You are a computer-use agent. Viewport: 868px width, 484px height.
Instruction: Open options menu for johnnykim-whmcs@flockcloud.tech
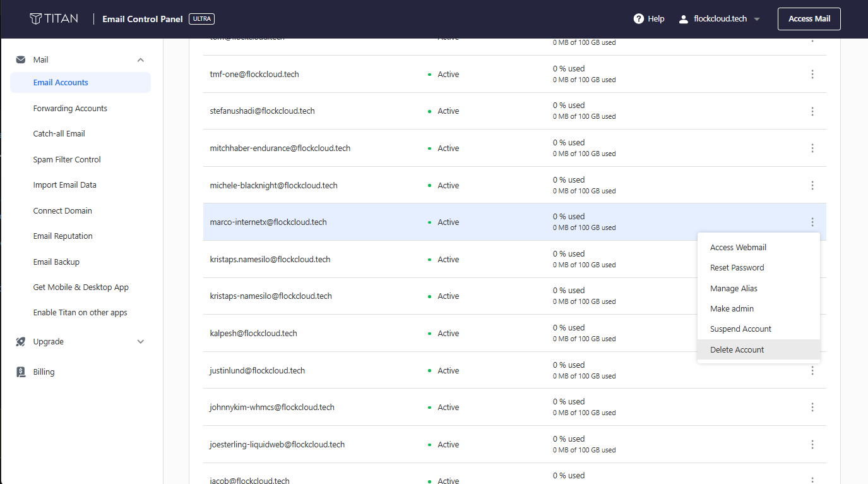click(812, 407)
